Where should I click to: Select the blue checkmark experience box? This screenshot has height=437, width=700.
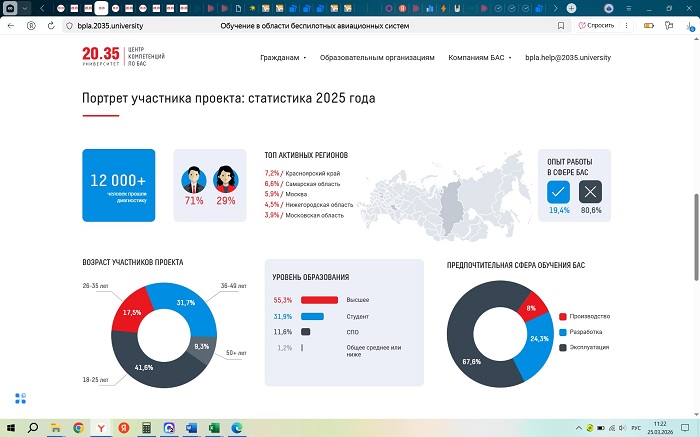(559, 192)
